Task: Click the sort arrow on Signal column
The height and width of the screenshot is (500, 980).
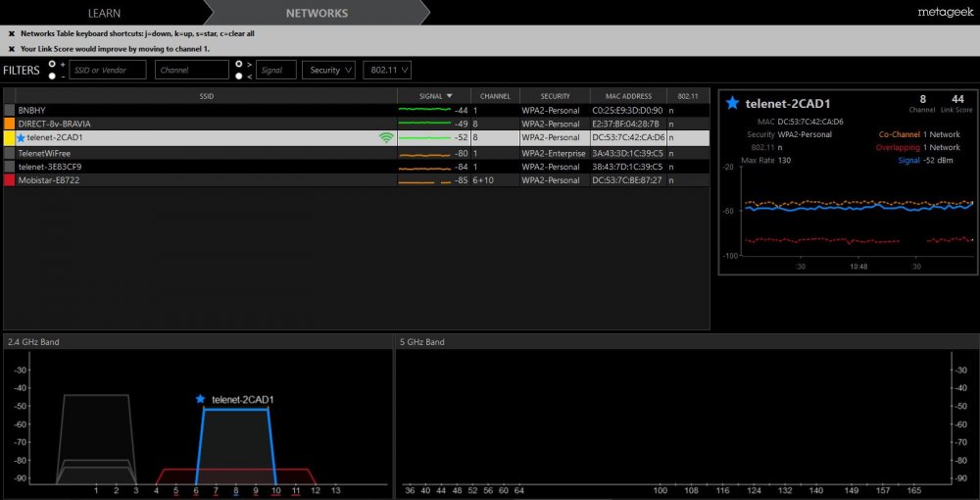Action: [450, 96]
